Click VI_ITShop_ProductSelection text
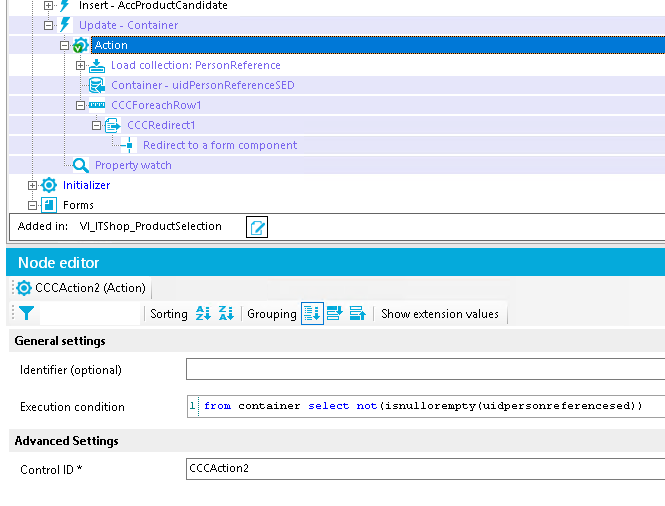Image resolution: width=665 pixels, height=506 pixels. pyautogui.click(x=151, y=226)
